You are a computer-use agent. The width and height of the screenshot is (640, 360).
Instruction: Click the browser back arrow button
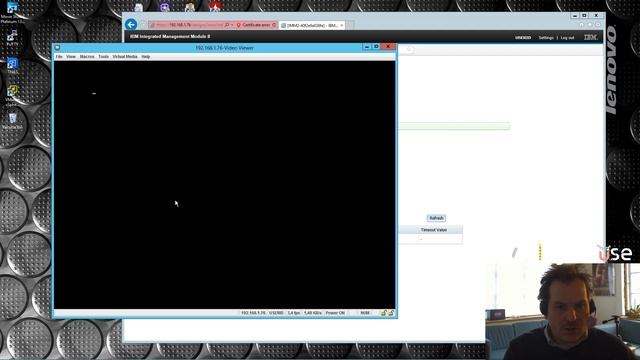131,24
